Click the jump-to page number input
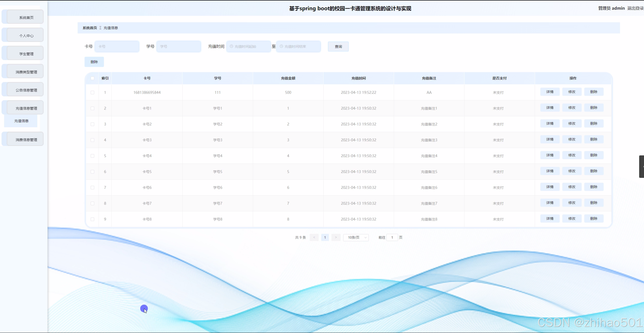Viewport: 644px width, 333px height. (392, 238)
